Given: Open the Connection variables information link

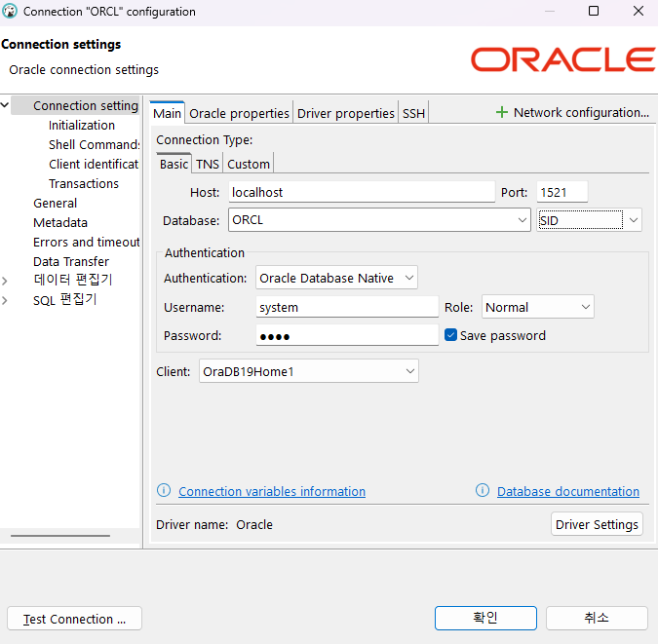Looking at the screenshot, I should [x=272, y=491].
